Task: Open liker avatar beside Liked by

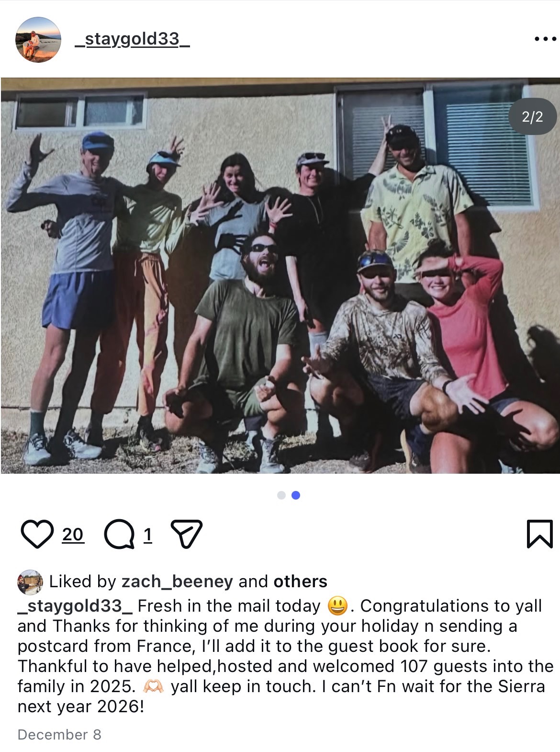Action: tap(30, 581)
